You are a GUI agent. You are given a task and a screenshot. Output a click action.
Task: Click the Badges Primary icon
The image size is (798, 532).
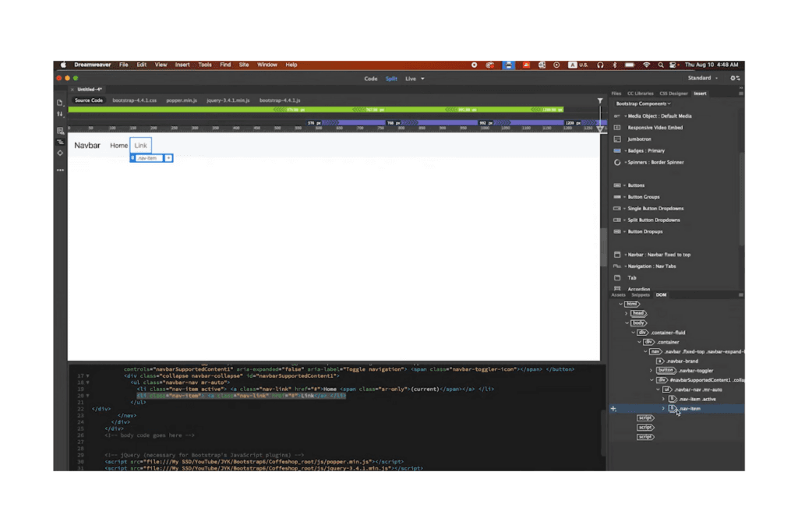coord(617,150)
